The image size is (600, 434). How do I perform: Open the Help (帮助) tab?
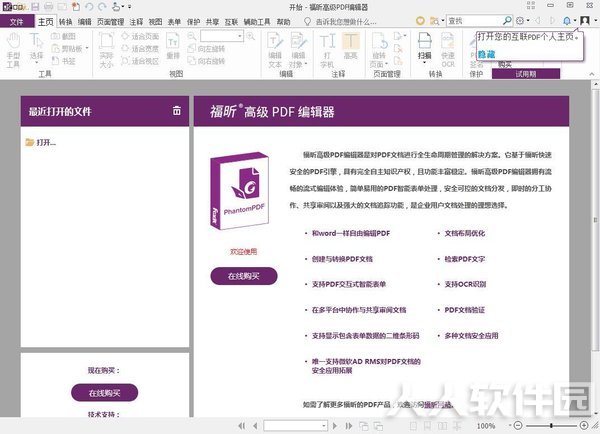click(x=283, y=22)
